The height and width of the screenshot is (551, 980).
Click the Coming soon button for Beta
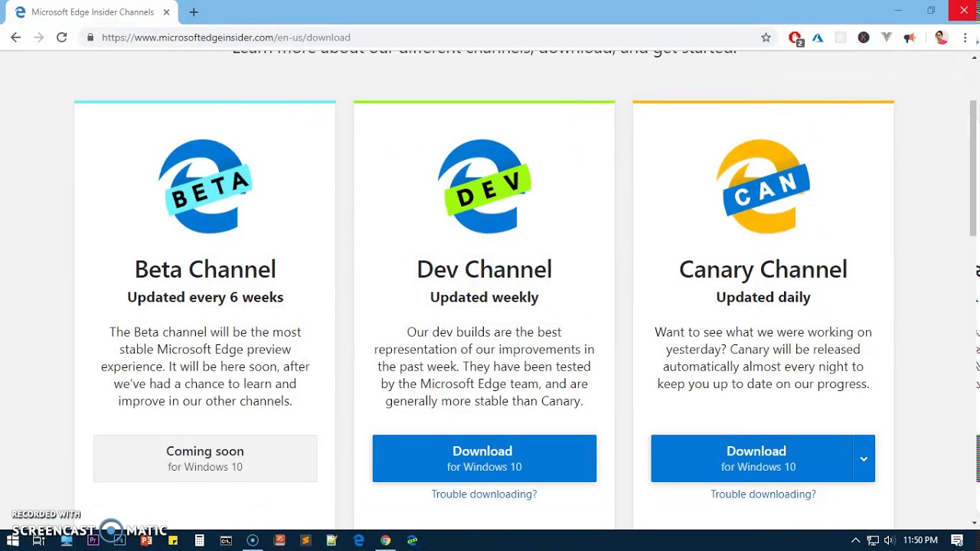click(205, 458)
